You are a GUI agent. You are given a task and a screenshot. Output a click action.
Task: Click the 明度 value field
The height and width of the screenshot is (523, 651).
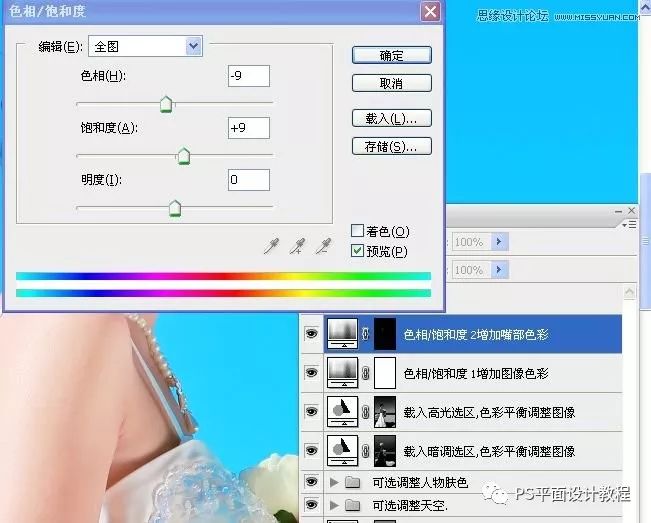[249, 179]
